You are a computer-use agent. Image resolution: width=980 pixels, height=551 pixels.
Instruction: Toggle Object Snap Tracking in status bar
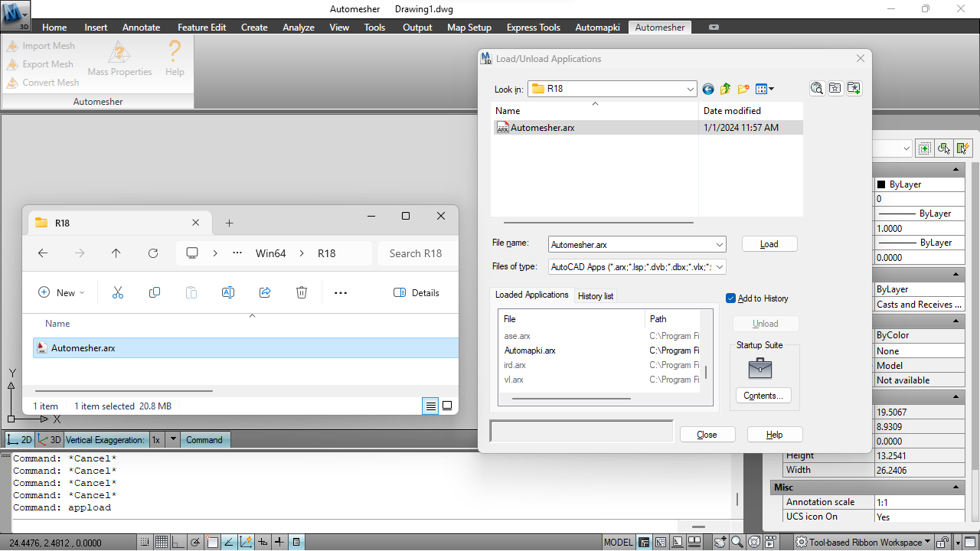pos(229,543)
